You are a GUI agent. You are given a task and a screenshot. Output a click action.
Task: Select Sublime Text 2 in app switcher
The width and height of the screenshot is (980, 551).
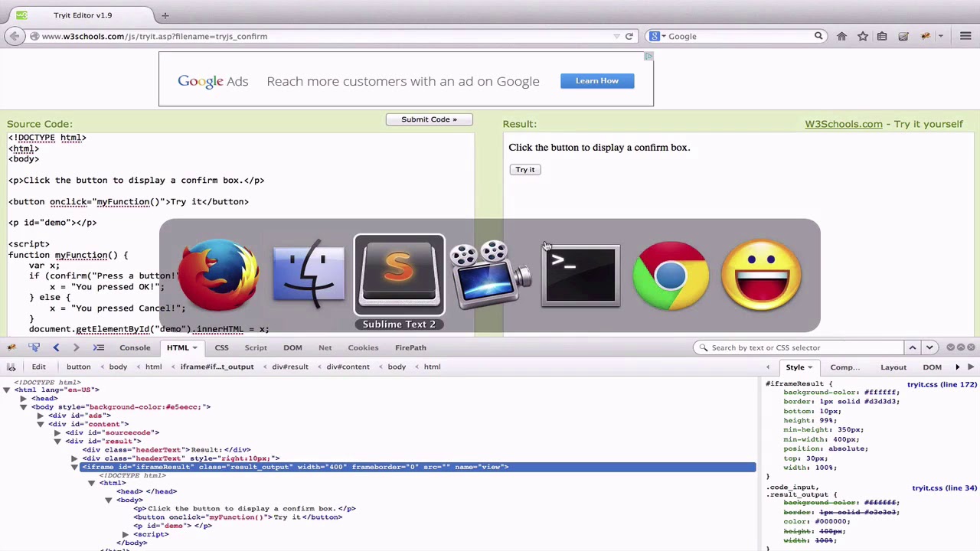coord(399,275)
